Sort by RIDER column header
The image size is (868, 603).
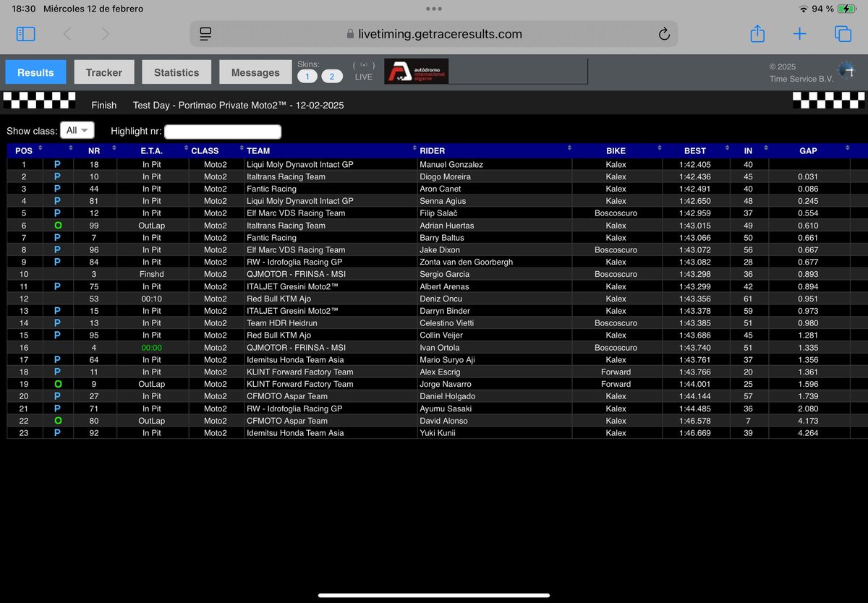pyautogui.click(x=495, y=150)
